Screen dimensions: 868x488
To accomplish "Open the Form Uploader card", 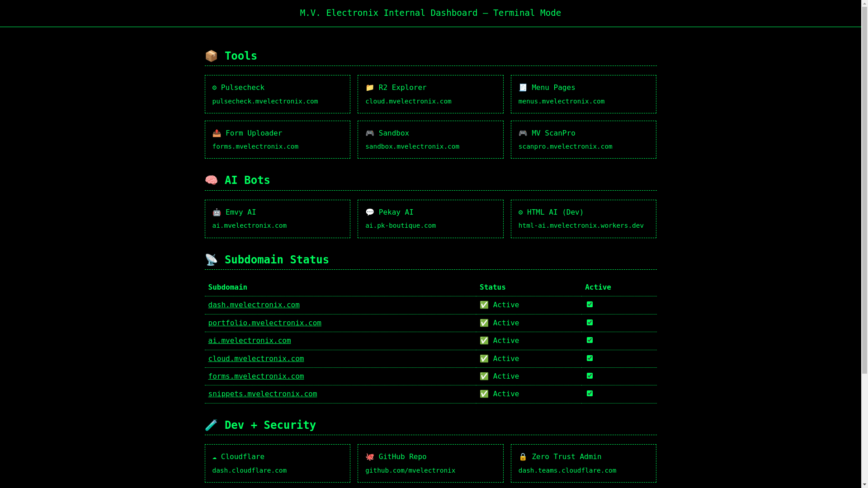I will (x=277, y=140).
